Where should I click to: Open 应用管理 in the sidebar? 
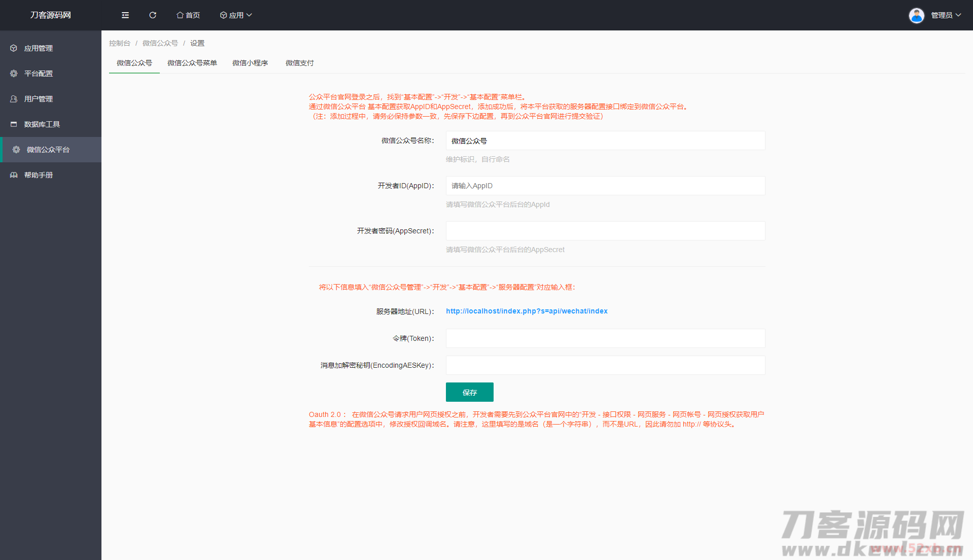point(39,48)
